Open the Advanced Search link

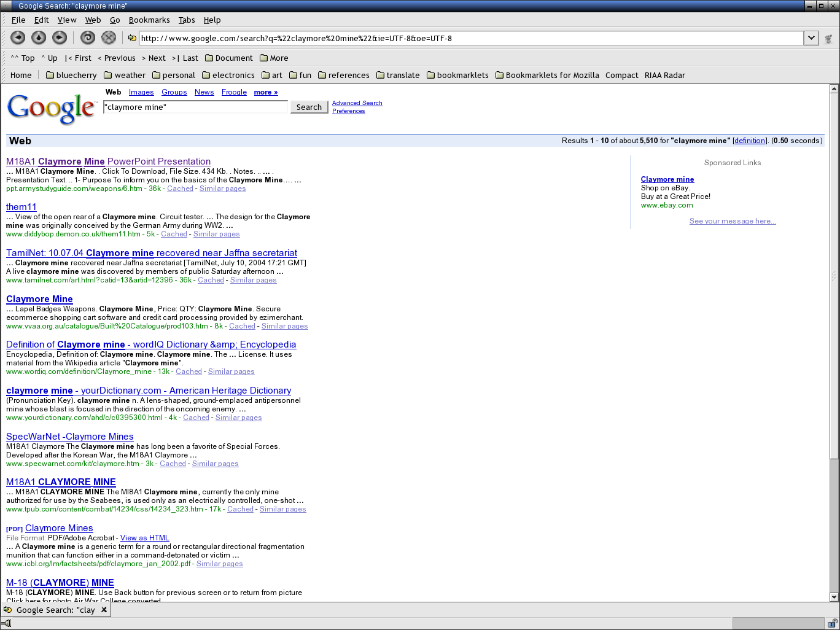click(x=357, y=103)
